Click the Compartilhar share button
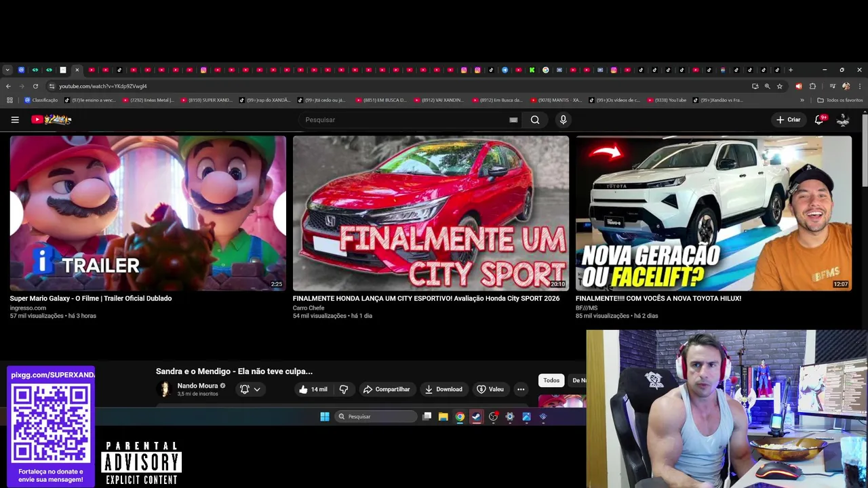Screen dimensions: 868x488 pos(387,389)
